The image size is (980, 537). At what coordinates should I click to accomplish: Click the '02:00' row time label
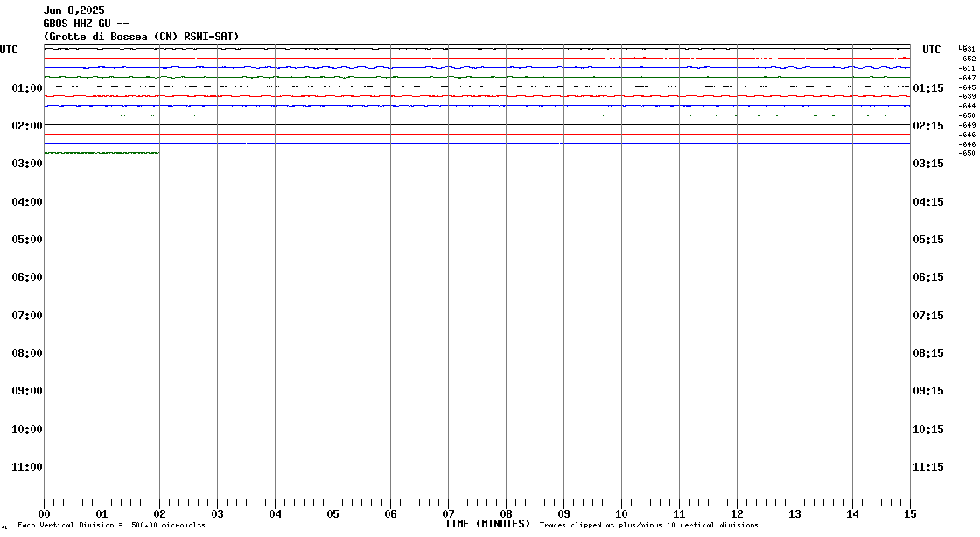tap(27, 126)
